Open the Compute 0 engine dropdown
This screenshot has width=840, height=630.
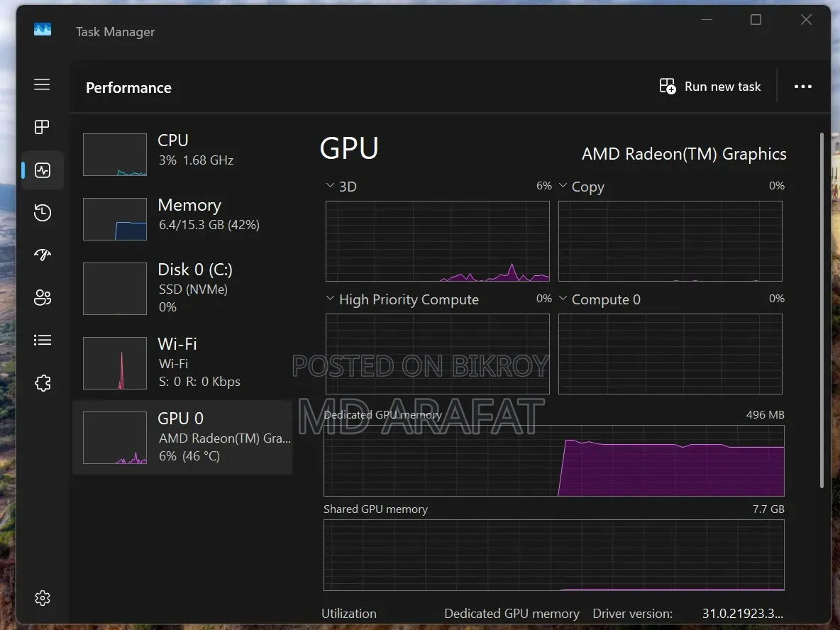(x=563, y=298)
